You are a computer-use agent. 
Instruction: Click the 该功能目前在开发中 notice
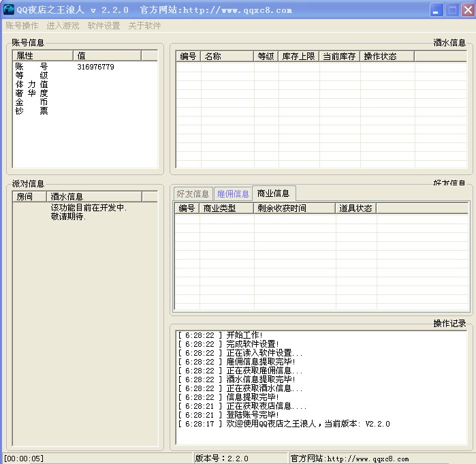pyautogui.click(x=89, y=208)
